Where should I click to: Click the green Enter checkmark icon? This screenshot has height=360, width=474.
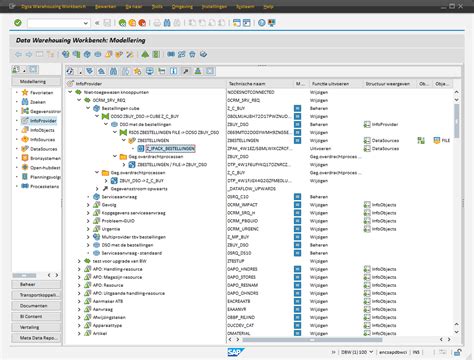18,23
